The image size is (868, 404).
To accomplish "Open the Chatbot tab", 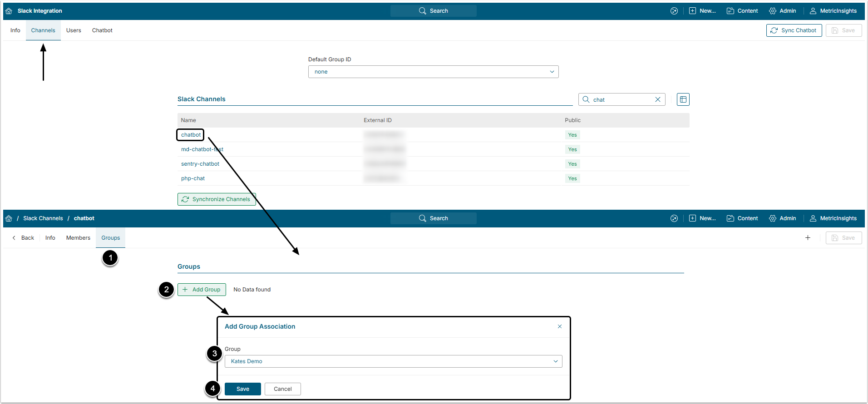I will (x=102, y=30).
